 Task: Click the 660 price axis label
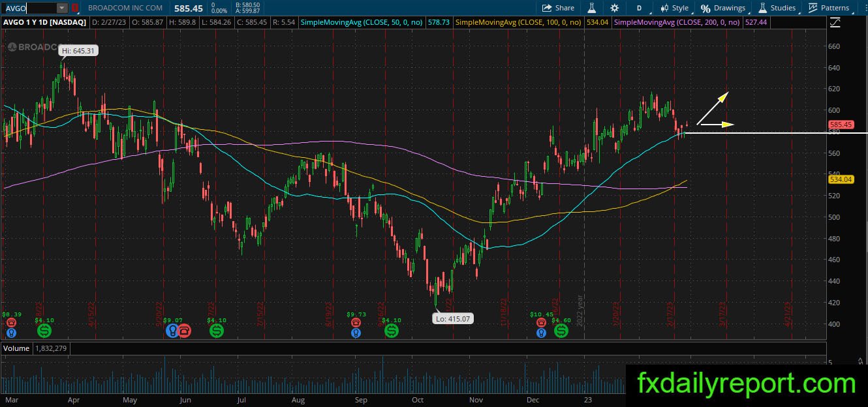point(833,47)
